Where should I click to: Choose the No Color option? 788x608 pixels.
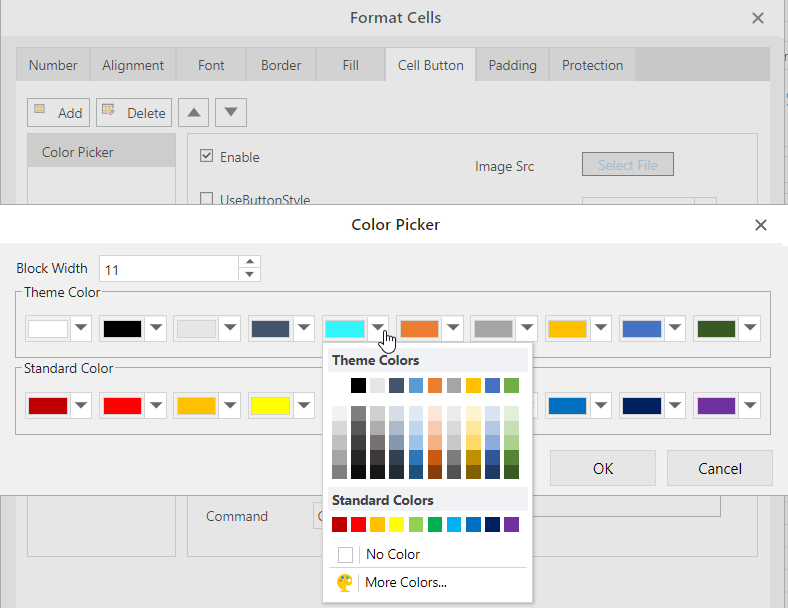click(392, 554)
